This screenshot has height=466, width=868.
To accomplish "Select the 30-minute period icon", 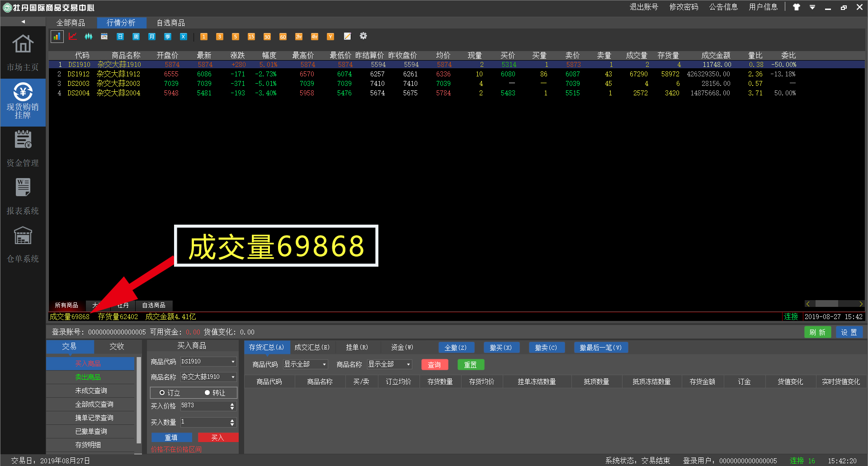I will point(267,37).
